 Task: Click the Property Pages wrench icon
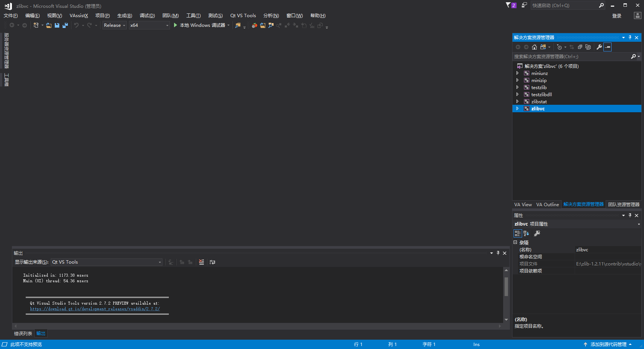pyautogui.click(x=537, y=233)
